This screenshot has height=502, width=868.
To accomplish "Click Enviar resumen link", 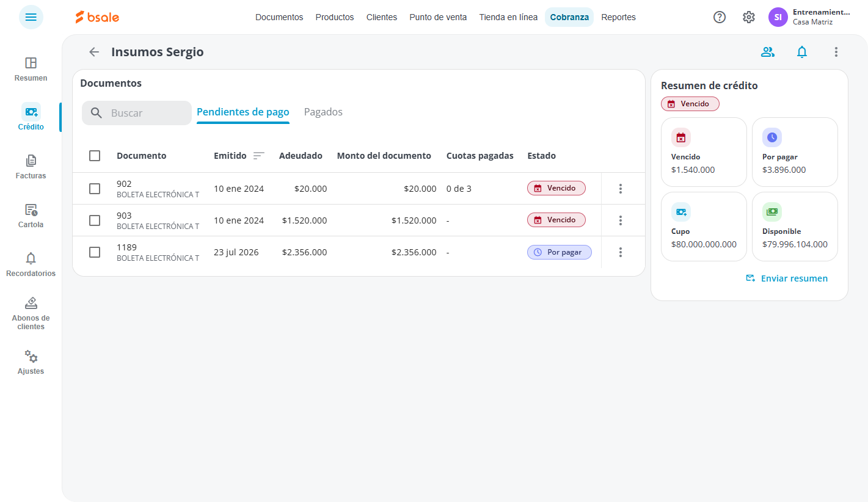I will pyautogui.click(x=787, y=278).
